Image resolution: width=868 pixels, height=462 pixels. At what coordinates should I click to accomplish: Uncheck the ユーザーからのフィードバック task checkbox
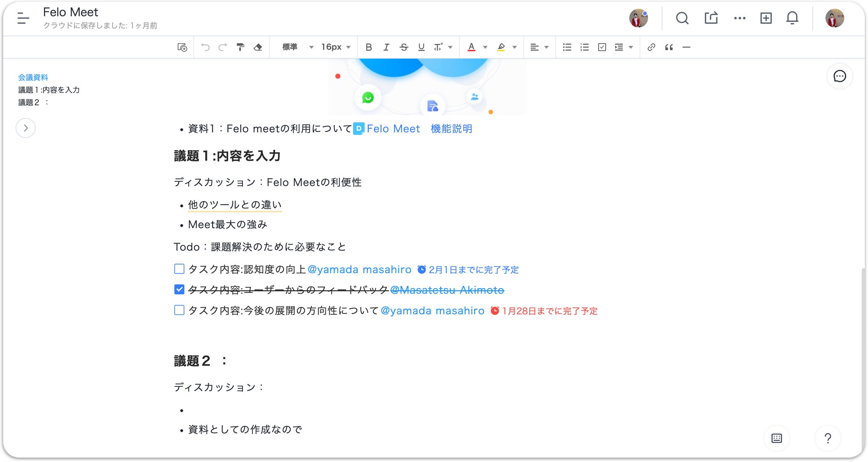tap(179, 289)
